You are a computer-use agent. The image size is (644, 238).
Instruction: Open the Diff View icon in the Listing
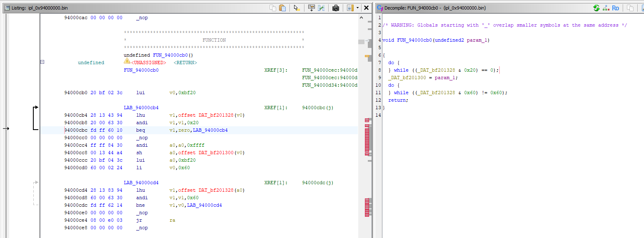(x=321, y=8)
